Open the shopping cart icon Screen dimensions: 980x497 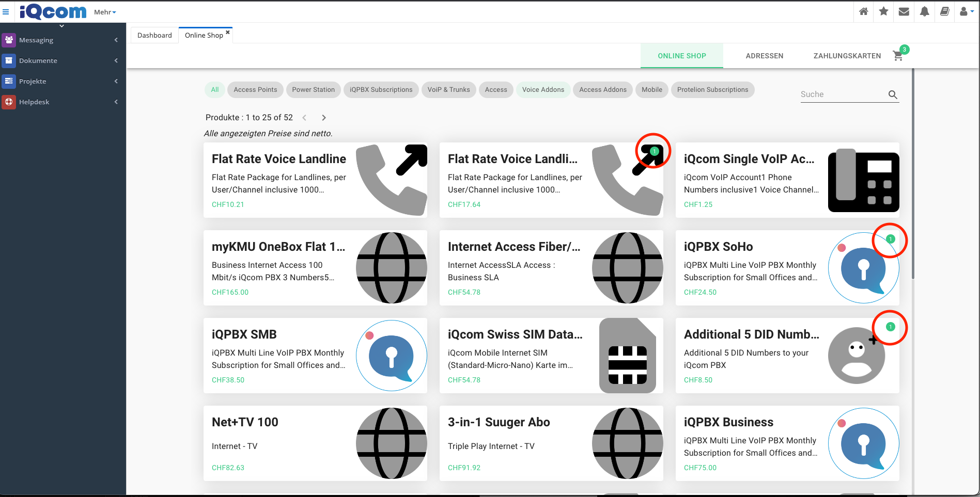(x=898, y=56)
